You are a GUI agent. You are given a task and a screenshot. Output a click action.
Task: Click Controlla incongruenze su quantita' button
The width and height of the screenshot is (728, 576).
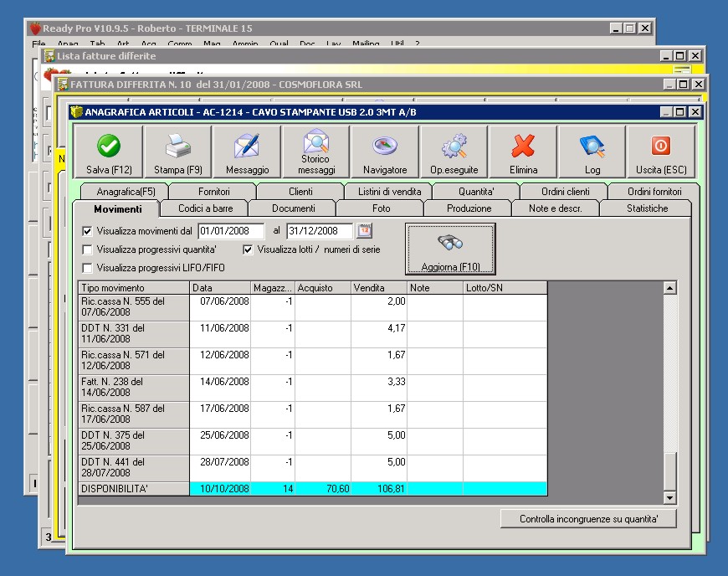[588, 519]
